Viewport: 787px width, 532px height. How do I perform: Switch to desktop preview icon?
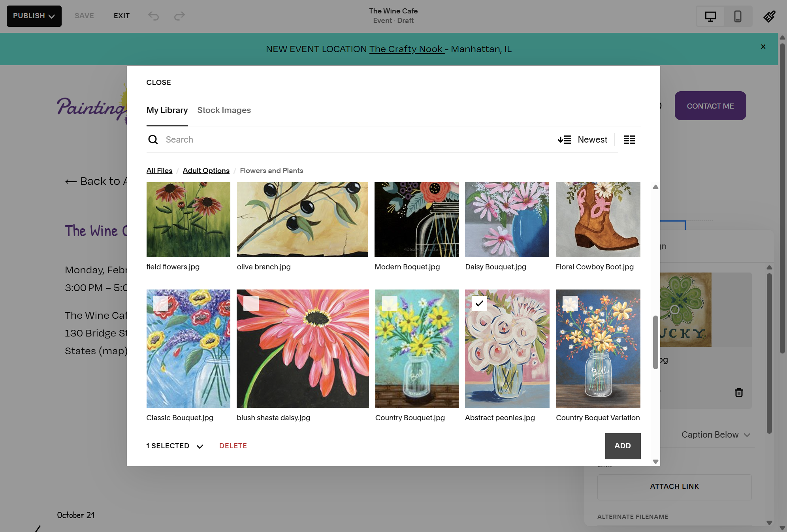710,16
